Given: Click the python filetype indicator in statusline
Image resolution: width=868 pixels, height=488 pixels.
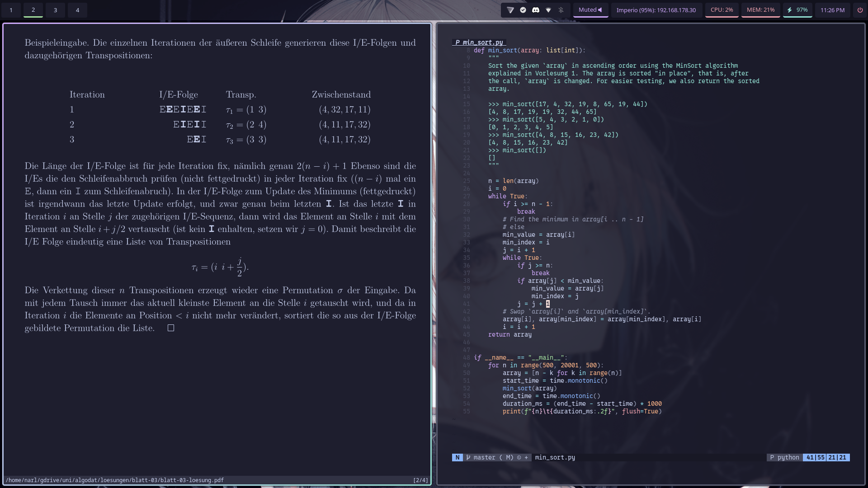Looking at the screenshot, I should pos(785,457).
